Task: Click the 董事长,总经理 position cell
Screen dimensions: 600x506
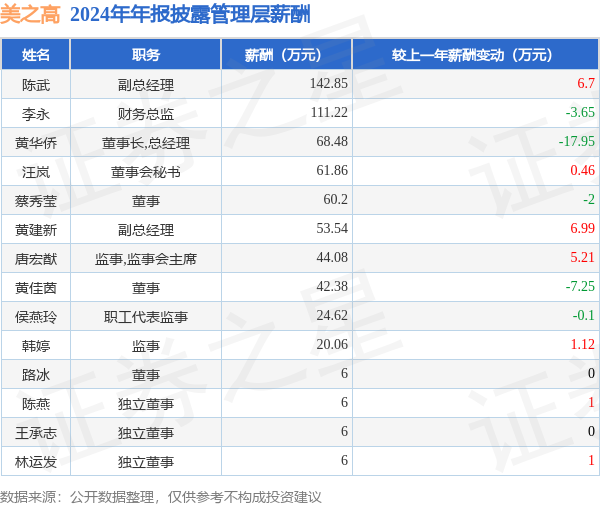Action: (x=146, y=143)
